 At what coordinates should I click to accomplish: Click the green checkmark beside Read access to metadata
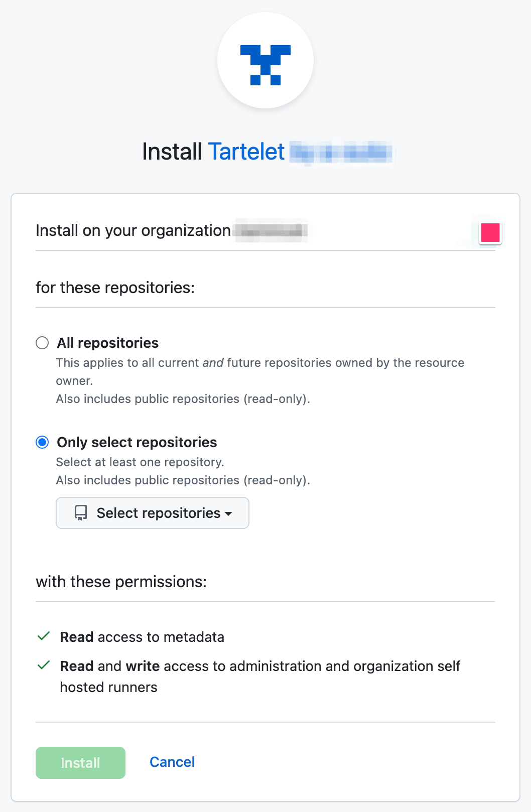(43, 636)
